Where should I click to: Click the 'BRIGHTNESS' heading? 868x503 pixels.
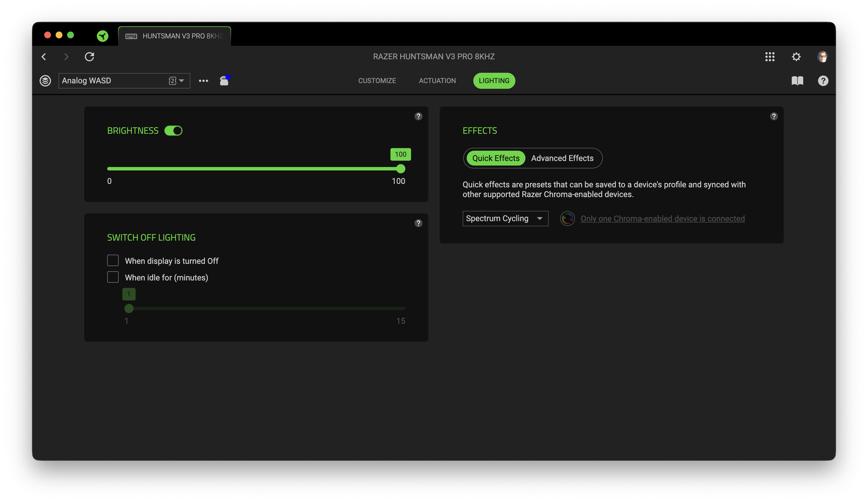click(x=133, y=131)
